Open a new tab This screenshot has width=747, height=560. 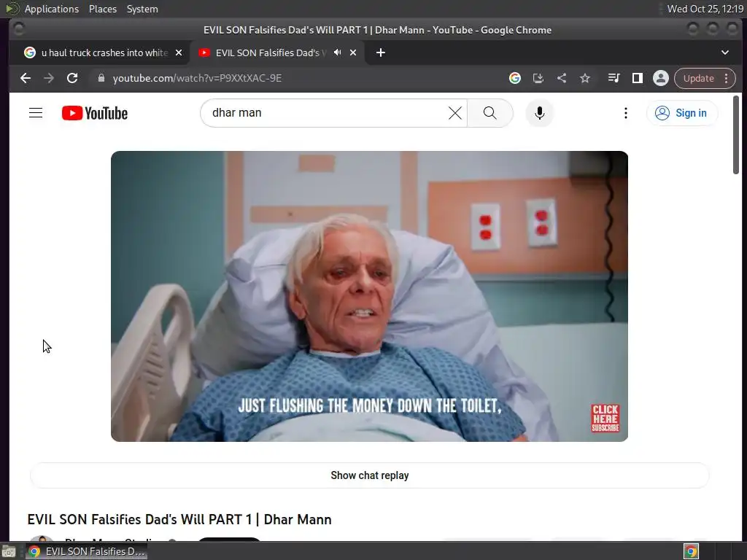pos(381,52)
